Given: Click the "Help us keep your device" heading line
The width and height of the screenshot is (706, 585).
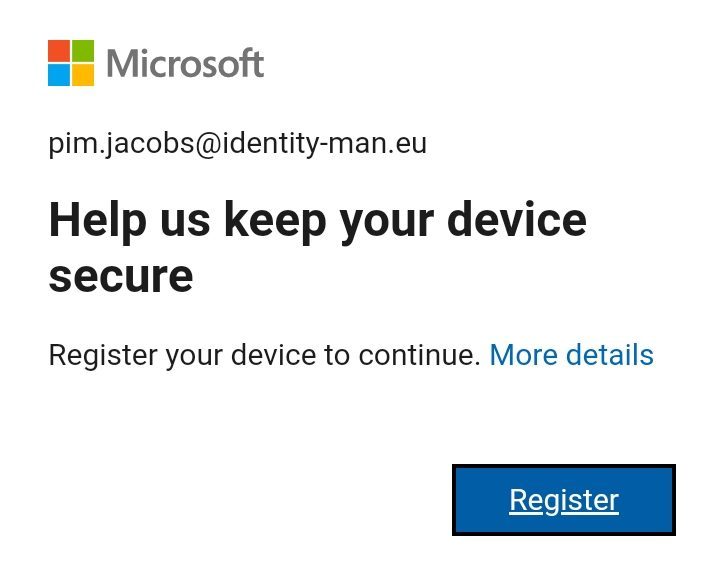Looking at the screenshot, I should [317, 220].
